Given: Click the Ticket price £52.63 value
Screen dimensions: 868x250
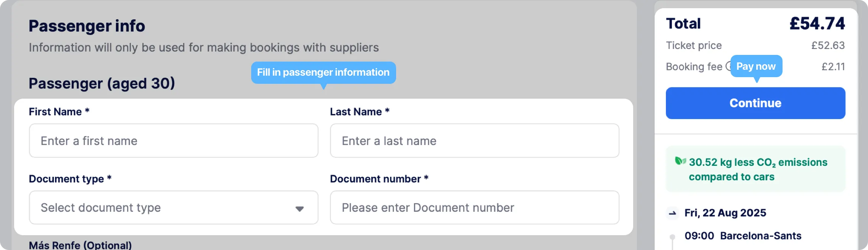Looking at the screenshot, I should tap(828, 45).
